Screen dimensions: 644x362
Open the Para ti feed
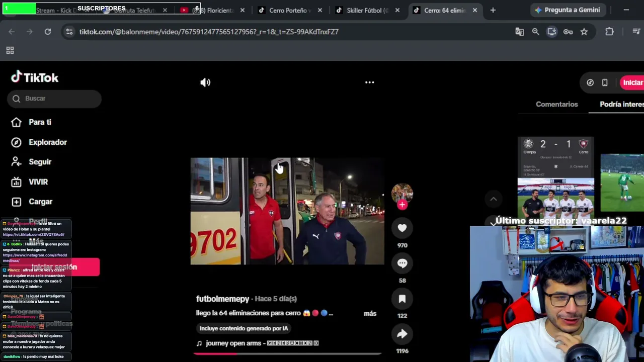(x=31, y=122)
